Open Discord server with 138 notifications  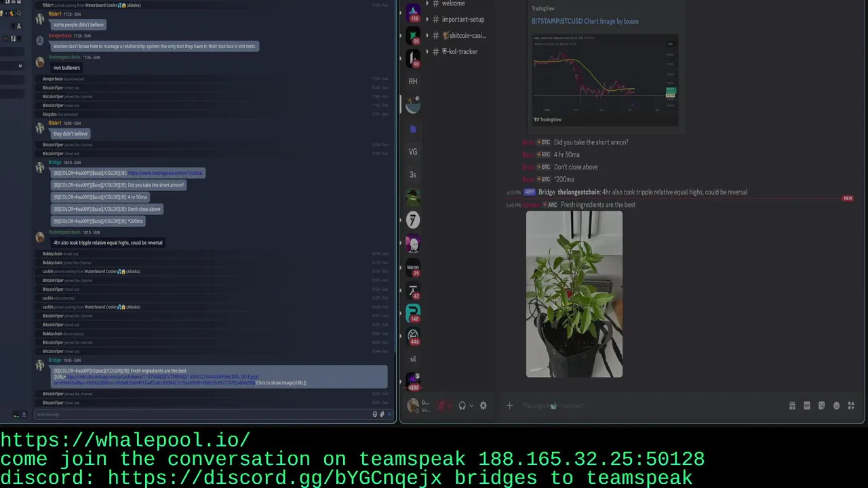coord(413,12)
